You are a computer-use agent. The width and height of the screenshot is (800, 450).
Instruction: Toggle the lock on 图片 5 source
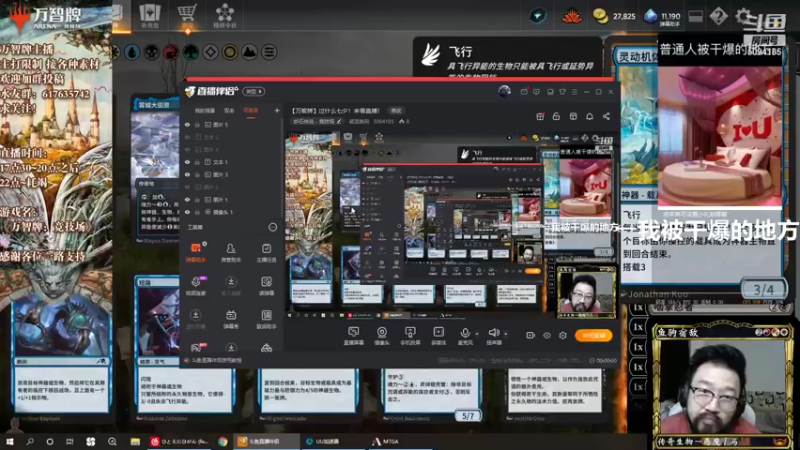click(x=197, y=124)
